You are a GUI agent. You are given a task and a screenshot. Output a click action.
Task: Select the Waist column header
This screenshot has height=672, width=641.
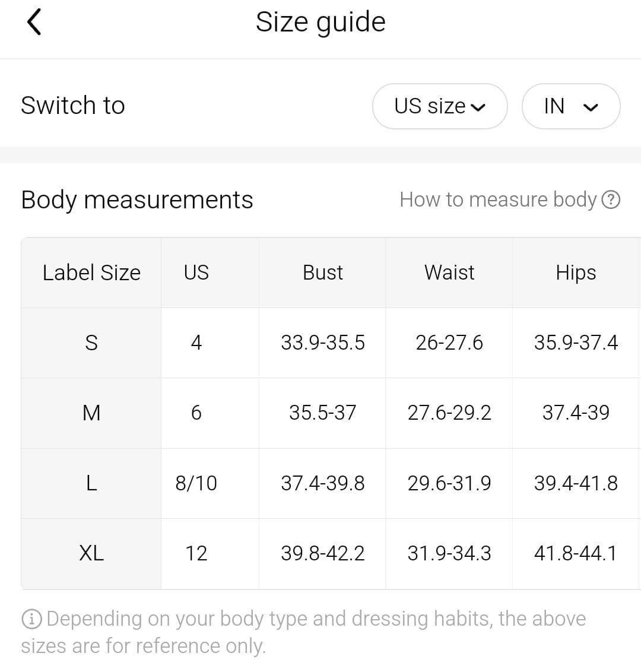click(449, 272)
